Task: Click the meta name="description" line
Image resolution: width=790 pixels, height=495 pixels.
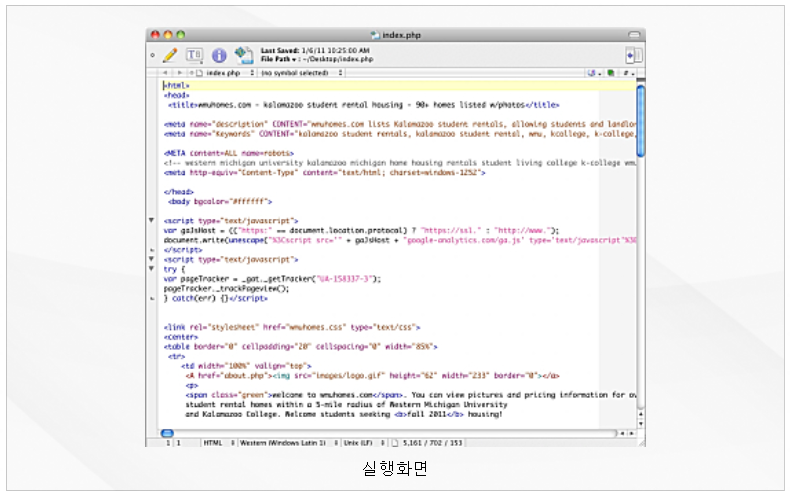Action: (399, 124)
